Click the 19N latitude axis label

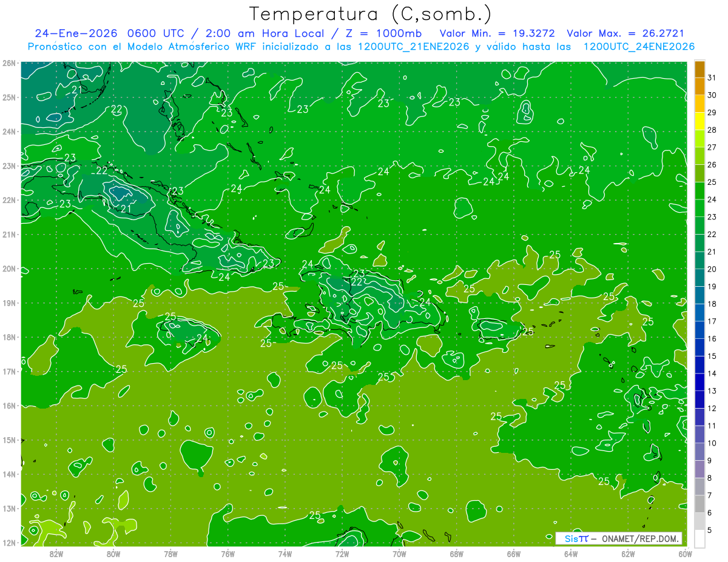click(8, 303)
